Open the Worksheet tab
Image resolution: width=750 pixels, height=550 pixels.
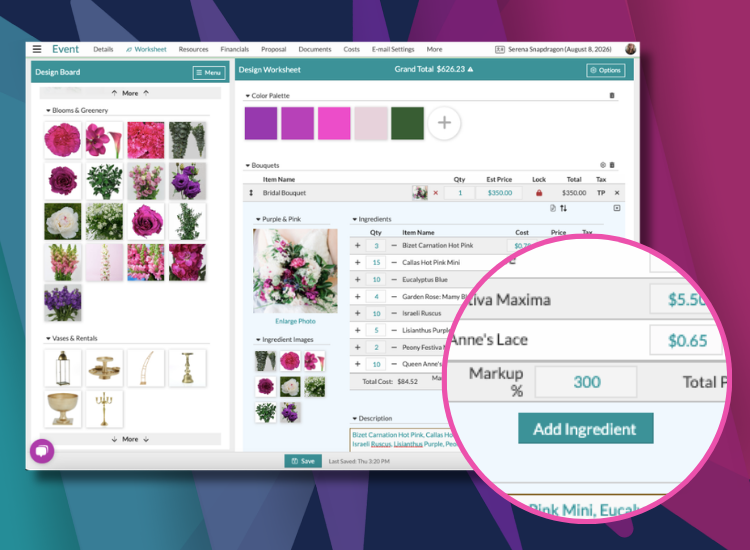click(146, 49)
